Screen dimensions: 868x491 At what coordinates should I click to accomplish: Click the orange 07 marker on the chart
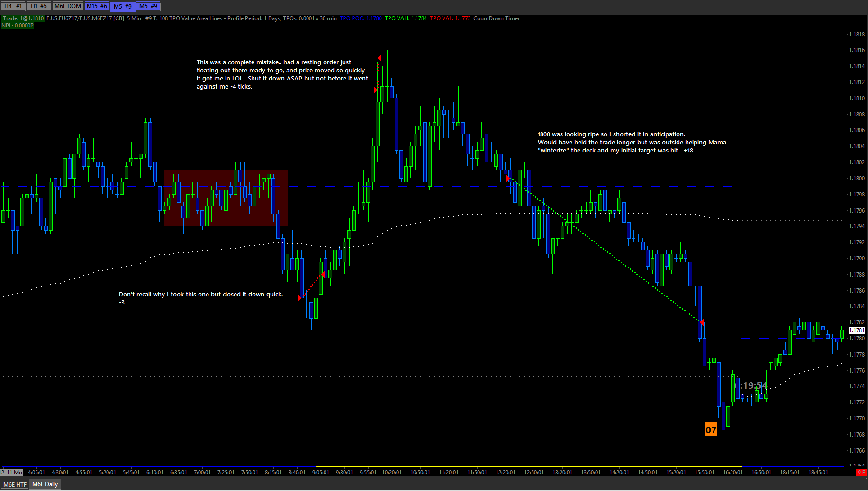(x=711, y=429)
